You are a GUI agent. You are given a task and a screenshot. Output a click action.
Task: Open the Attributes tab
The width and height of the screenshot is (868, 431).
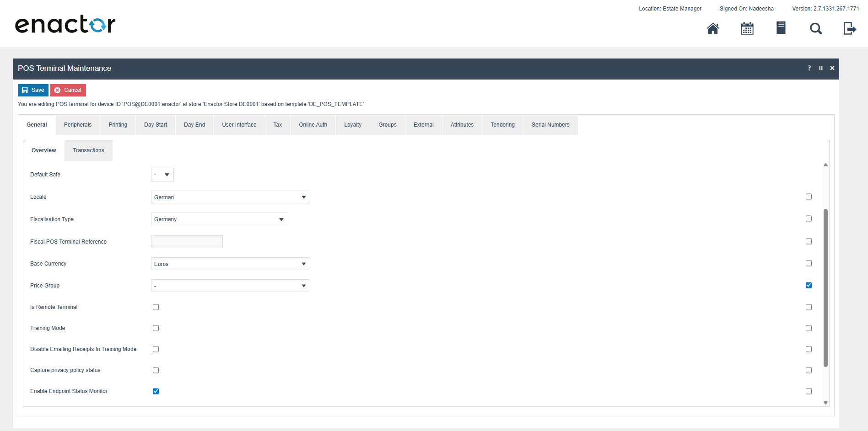click(462, 125)
